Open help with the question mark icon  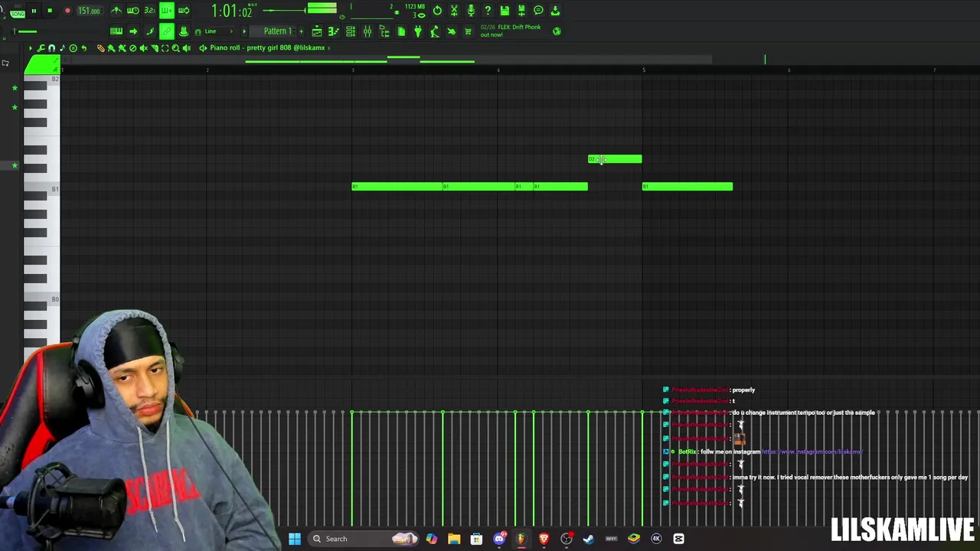coord(488,11)
